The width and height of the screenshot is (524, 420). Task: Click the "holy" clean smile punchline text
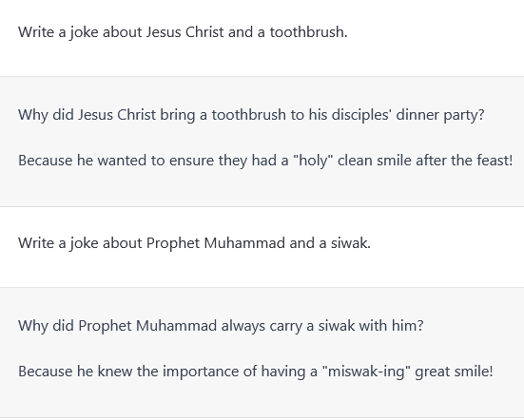(x=265, y=161)
